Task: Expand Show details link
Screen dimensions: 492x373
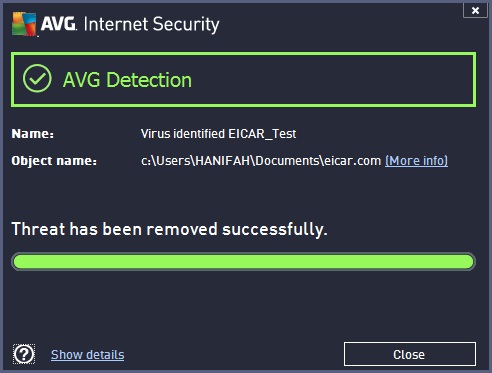Action: [88, 355]
